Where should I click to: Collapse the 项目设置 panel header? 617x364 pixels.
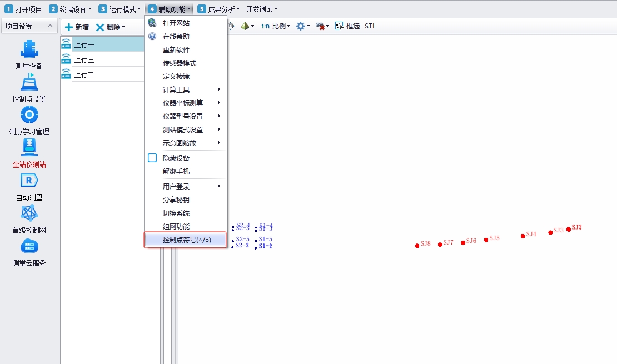49,26
